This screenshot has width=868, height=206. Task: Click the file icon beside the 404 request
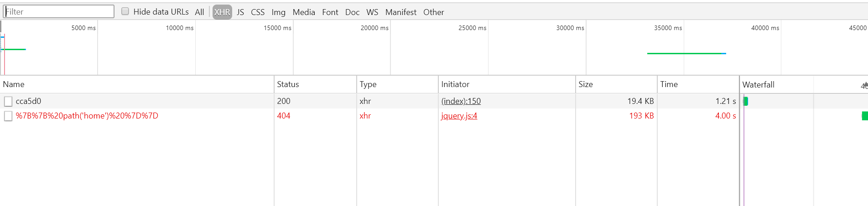point(8,116)
